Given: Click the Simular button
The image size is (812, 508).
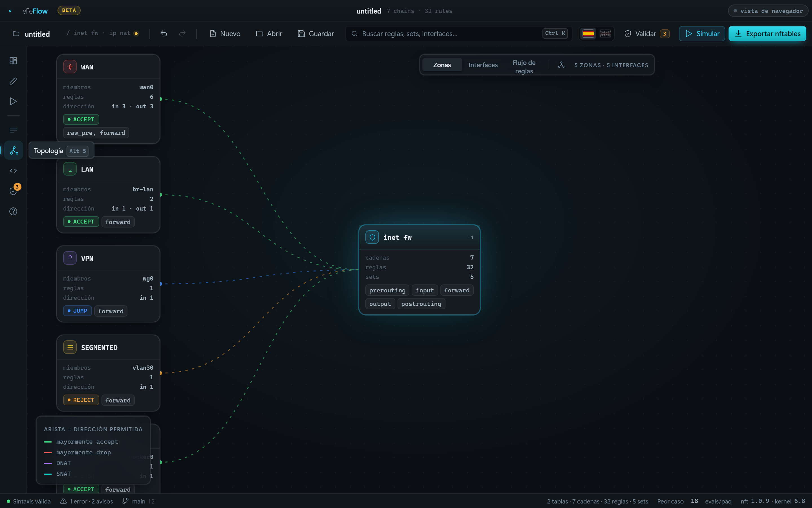Looking at the screenshot, I should 701,34.
